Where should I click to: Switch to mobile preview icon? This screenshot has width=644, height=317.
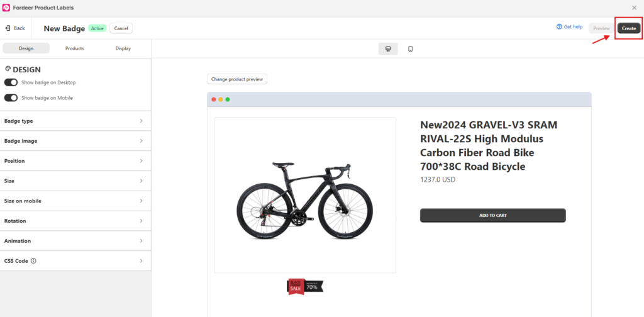tap(410, 48)
